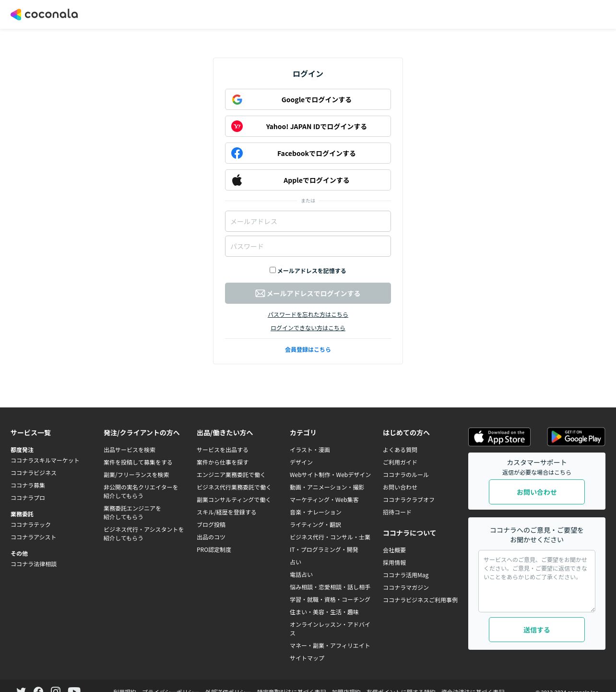The image size is (616, 692).
Task: Open 案件から仕事を探す link
Action: click(x=223, y=463)
